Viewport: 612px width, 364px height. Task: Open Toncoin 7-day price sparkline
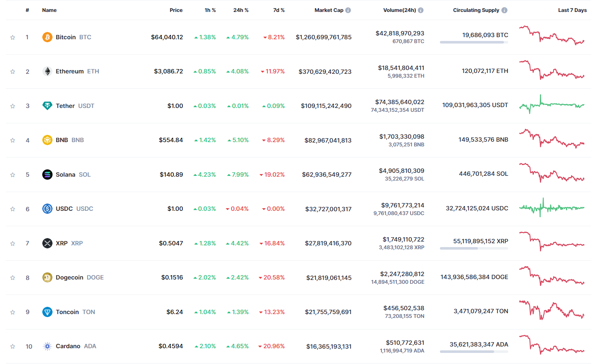coord(552,311)
